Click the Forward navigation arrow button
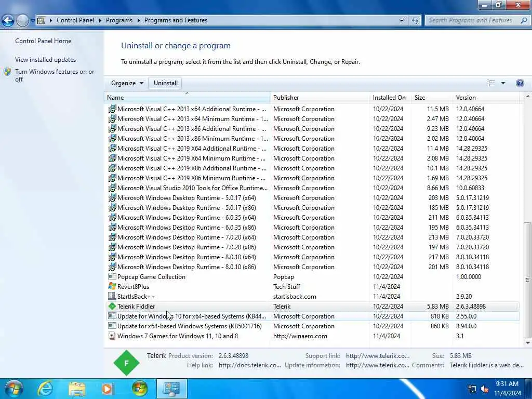The height and width of the screenshot is (399, 532). click(22, 20)
